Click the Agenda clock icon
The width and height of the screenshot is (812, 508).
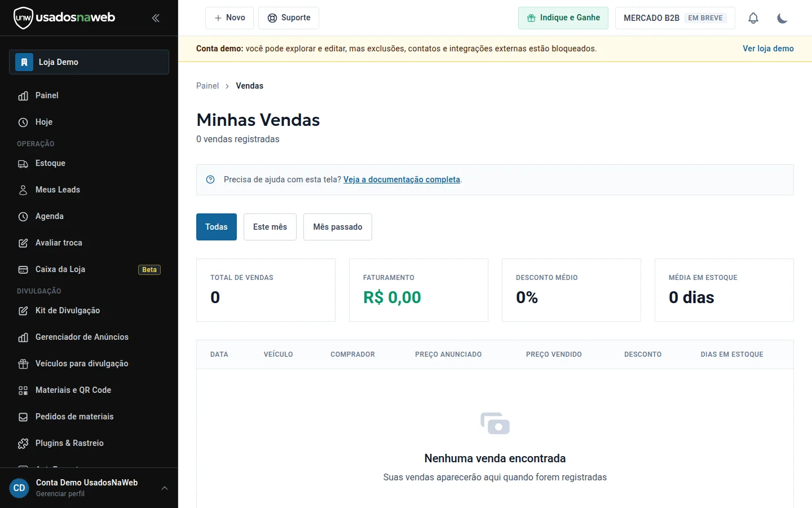coord(23,217)
